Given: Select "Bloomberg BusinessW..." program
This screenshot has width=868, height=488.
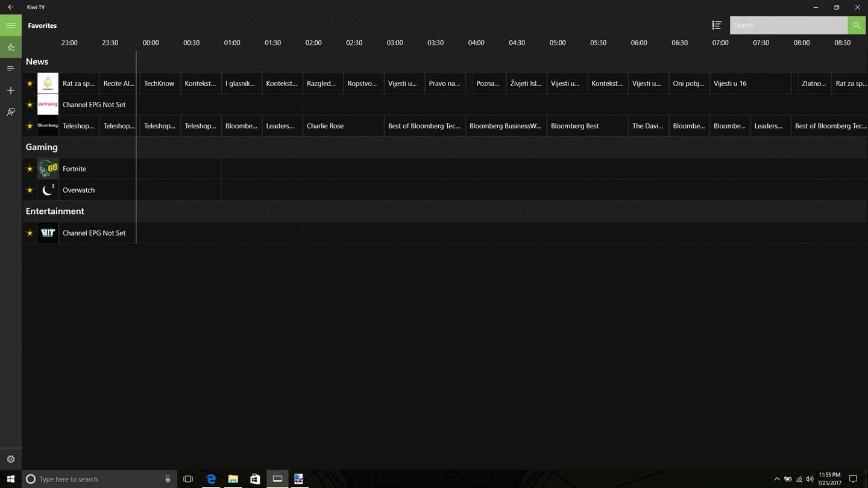Looking at the screenshot, I should (x=506, y=126).
